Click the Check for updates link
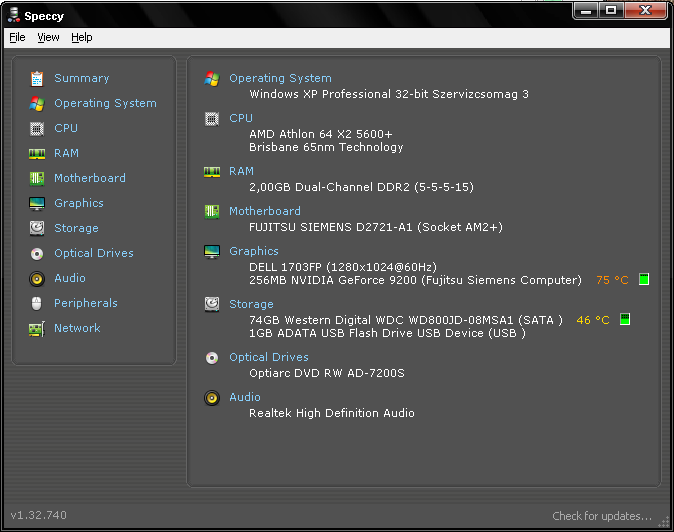The width and height of the screenshot is (674, 532). coord(602,516)
